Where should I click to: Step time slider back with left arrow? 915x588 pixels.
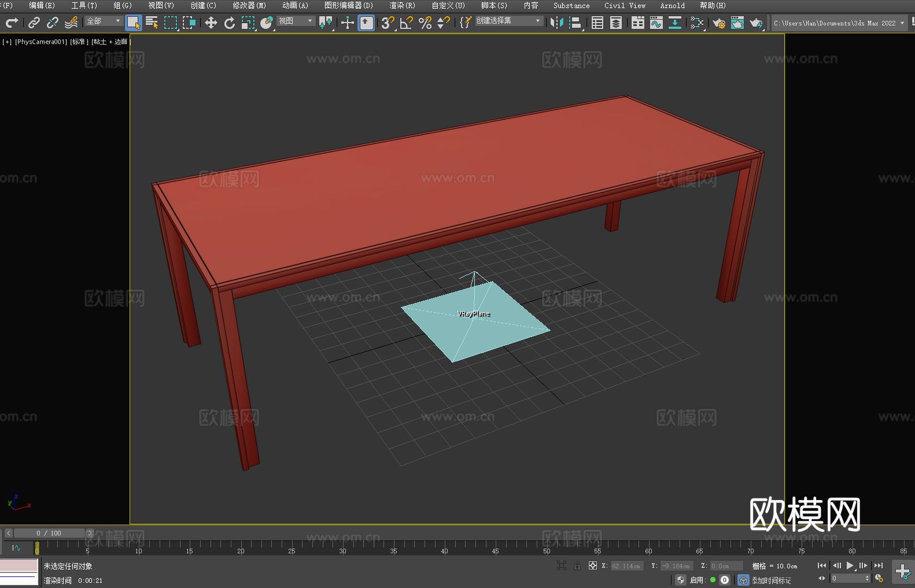tap(8, 533)
